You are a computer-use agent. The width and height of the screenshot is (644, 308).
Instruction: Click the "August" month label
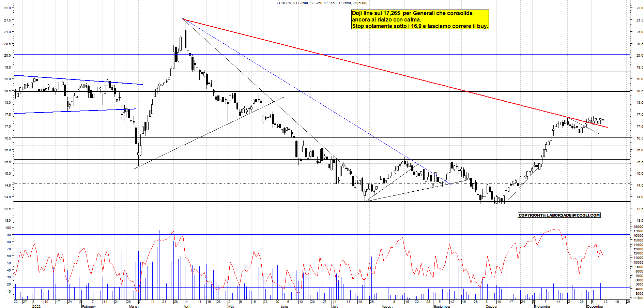tap(387, 306)
